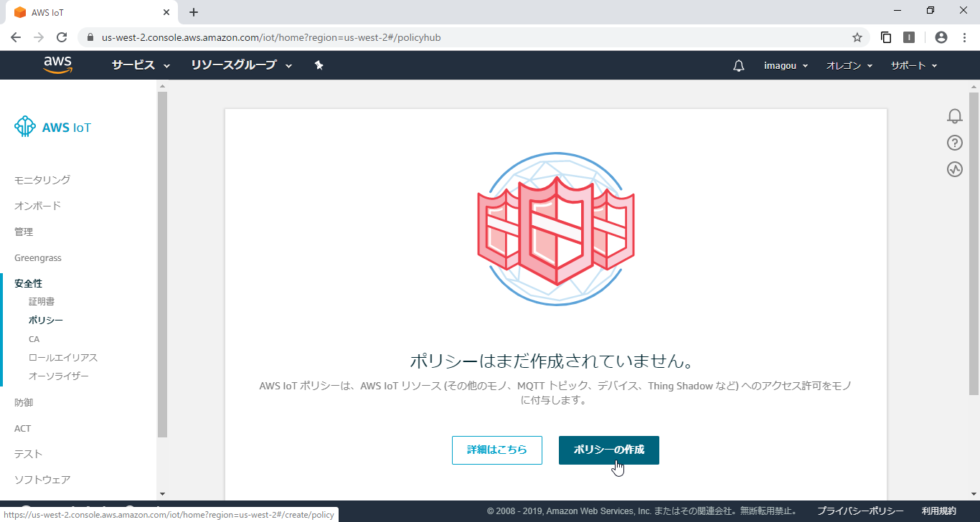Open the Greengrass section in the sidebar
The height and width of the screenshot is (522, 980).
(x=37, y=257)
